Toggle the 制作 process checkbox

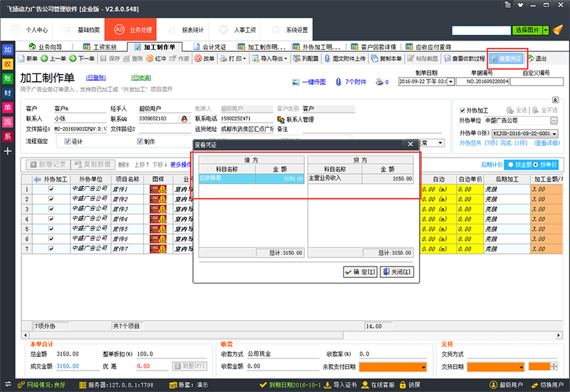(x=140, y=142)
